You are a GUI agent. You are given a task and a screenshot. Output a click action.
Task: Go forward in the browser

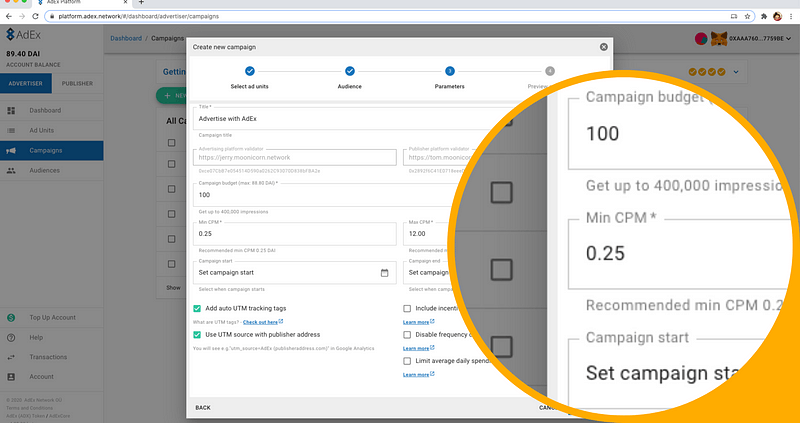point(22,16)
